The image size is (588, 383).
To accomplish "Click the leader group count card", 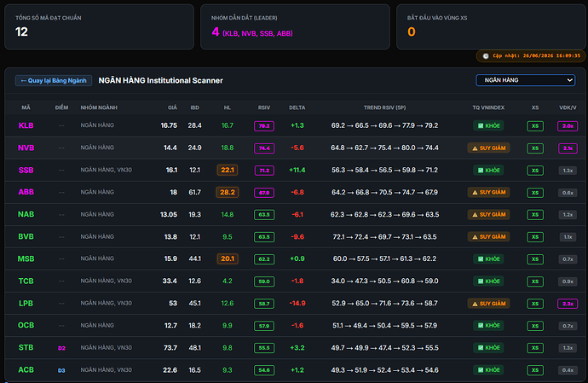I will coord(295,26).
